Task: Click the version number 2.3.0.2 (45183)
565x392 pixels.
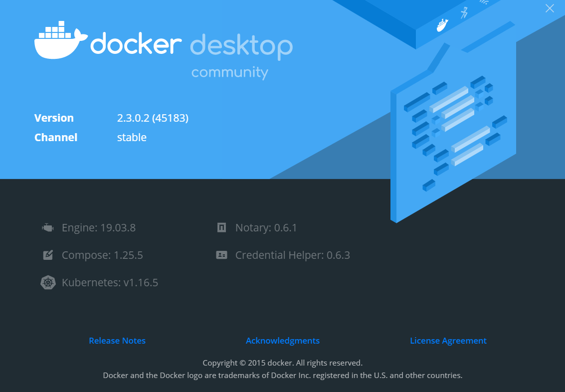Action: tap(153, 118)
